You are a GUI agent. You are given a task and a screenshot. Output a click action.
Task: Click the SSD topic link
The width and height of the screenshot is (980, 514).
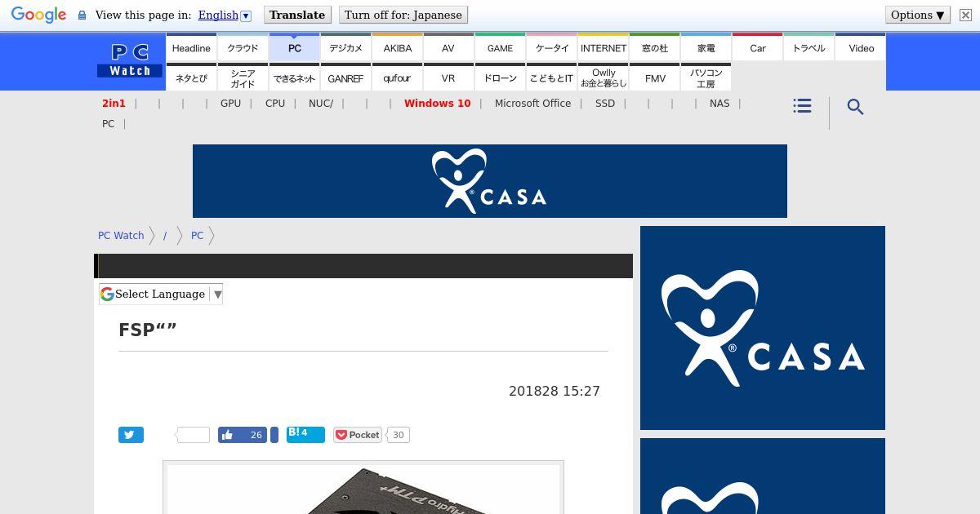(x=605, y=104)
